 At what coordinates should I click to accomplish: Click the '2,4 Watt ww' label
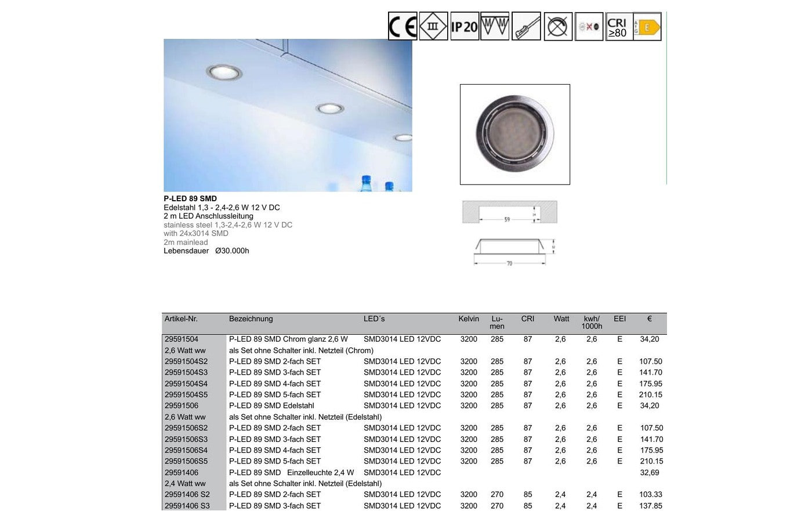click(x=185, y=484)
